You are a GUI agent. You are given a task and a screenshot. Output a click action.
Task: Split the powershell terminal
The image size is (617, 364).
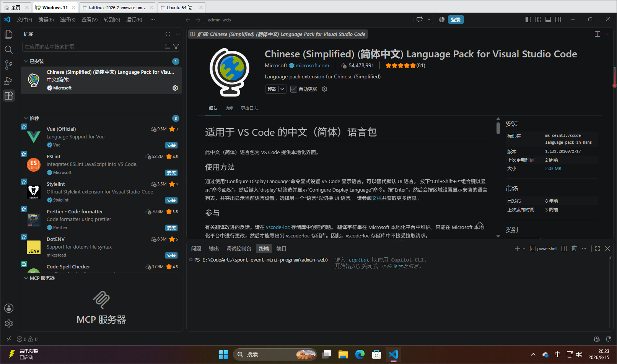point(564,249)
